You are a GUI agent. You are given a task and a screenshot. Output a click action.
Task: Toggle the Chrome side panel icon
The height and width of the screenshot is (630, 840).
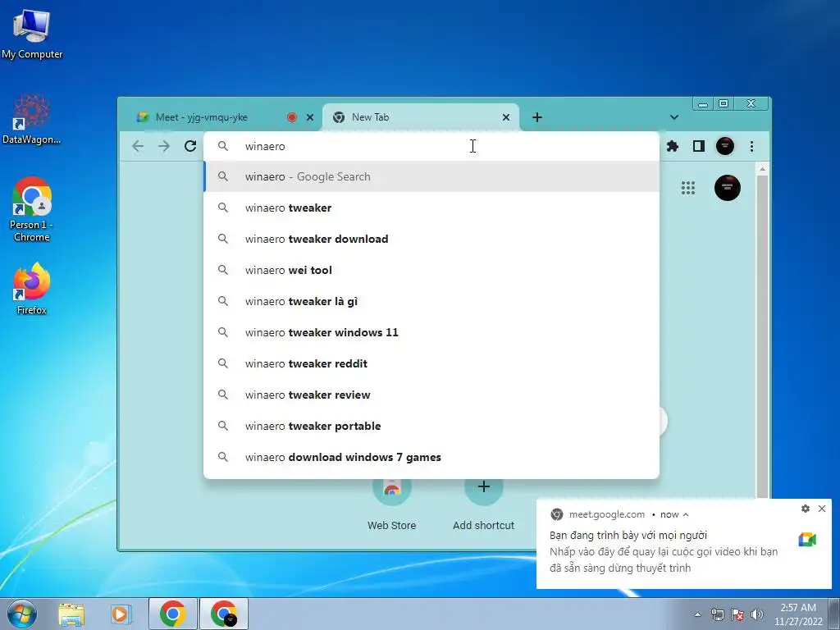(x=699, y=146)
